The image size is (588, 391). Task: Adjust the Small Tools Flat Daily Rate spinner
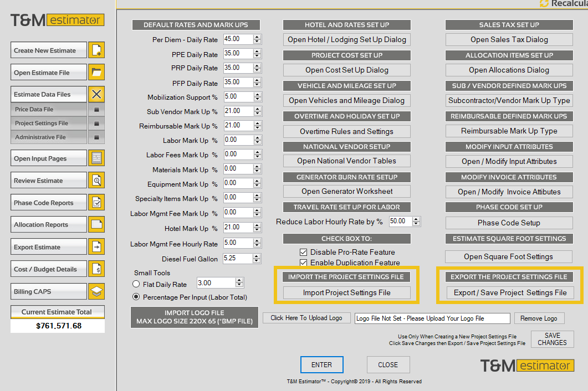point(239,282)
